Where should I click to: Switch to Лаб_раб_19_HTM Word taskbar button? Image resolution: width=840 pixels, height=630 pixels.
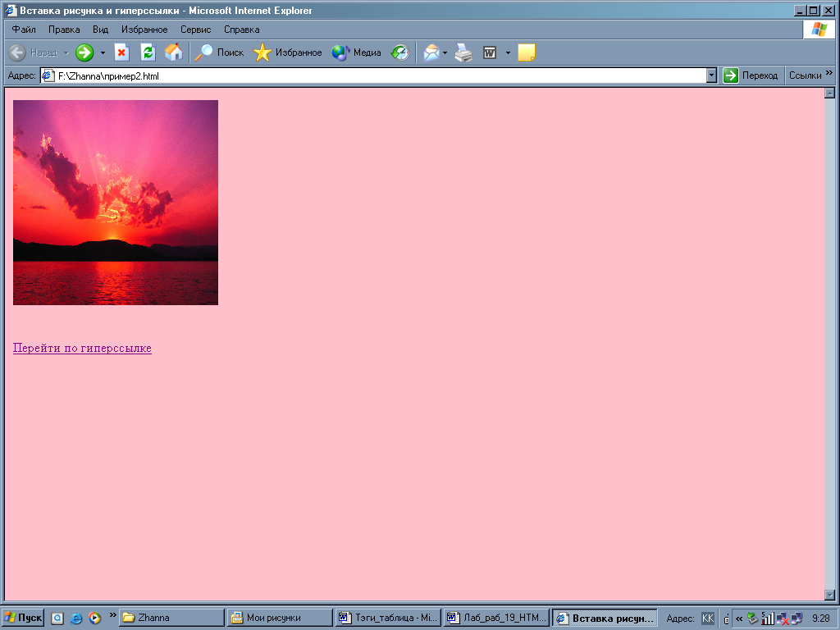tap(496, 618)
